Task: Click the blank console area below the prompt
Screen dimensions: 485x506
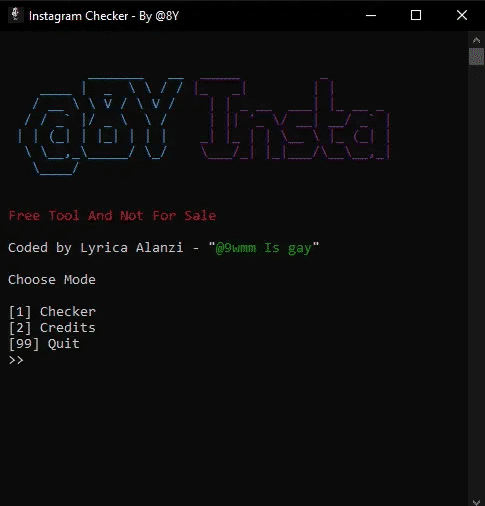Action: [x=233, y=433]
